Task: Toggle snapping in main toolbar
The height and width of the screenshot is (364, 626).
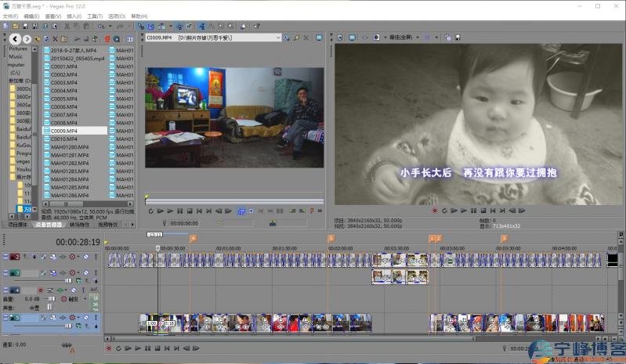Action: tap(141, 27)
